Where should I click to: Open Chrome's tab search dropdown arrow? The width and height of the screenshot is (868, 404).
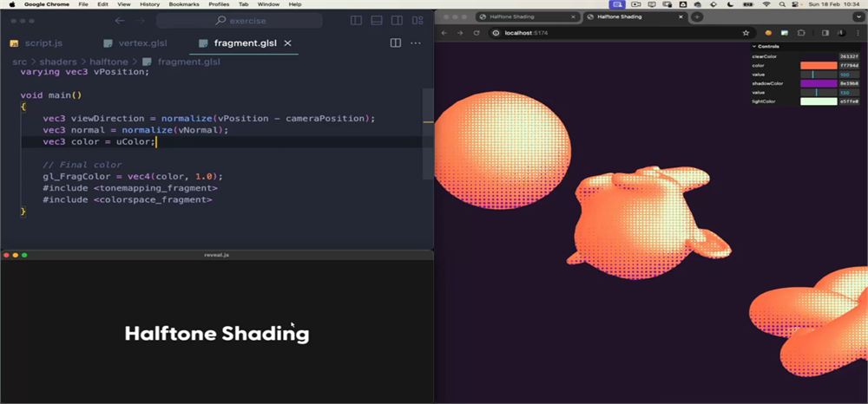tap(858, 16)
